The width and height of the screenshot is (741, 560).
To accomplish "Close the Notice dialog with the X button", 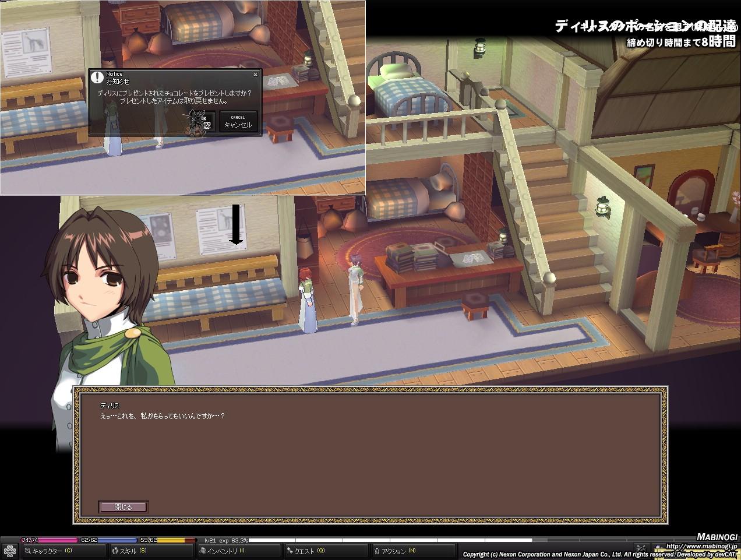I will pyautogui.click(x=255, y=75).
